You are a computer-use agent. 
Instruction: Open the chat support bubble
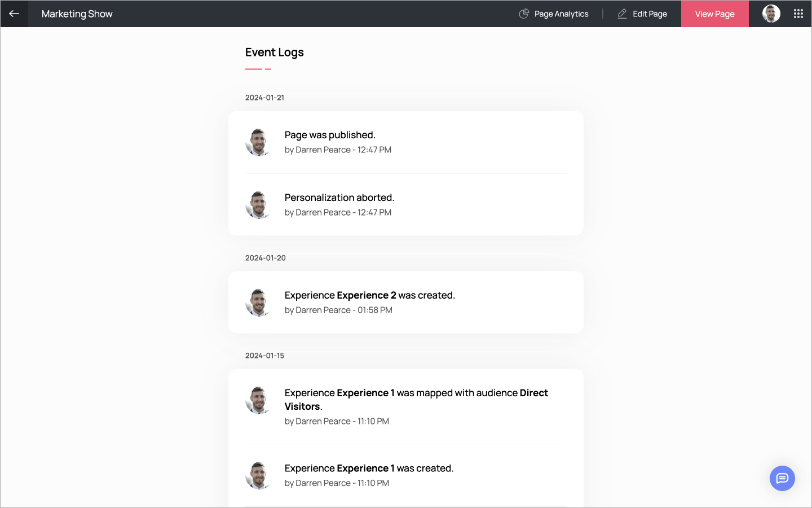(782, 479)
